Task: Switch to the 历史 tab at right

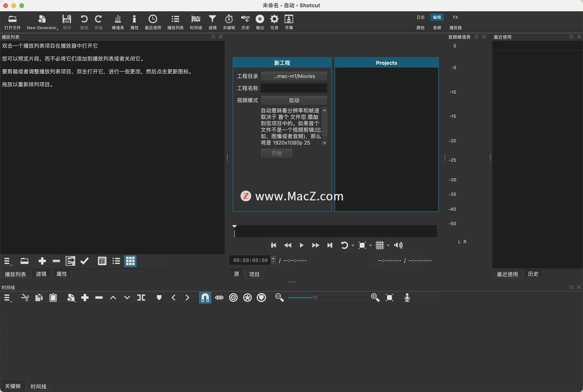Action: pos(533,274)
